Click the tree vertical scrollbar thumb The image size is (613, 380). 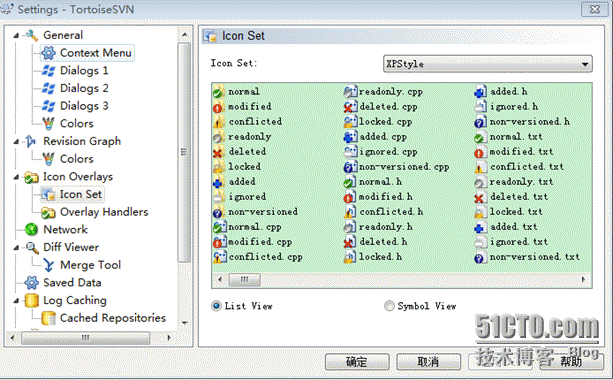[184, 152]
